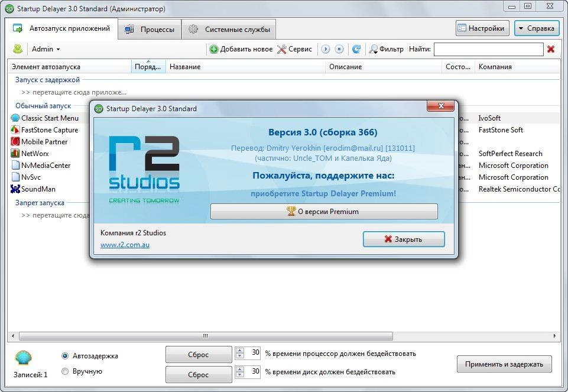Click the green user accounts icon

coord(17,49)
